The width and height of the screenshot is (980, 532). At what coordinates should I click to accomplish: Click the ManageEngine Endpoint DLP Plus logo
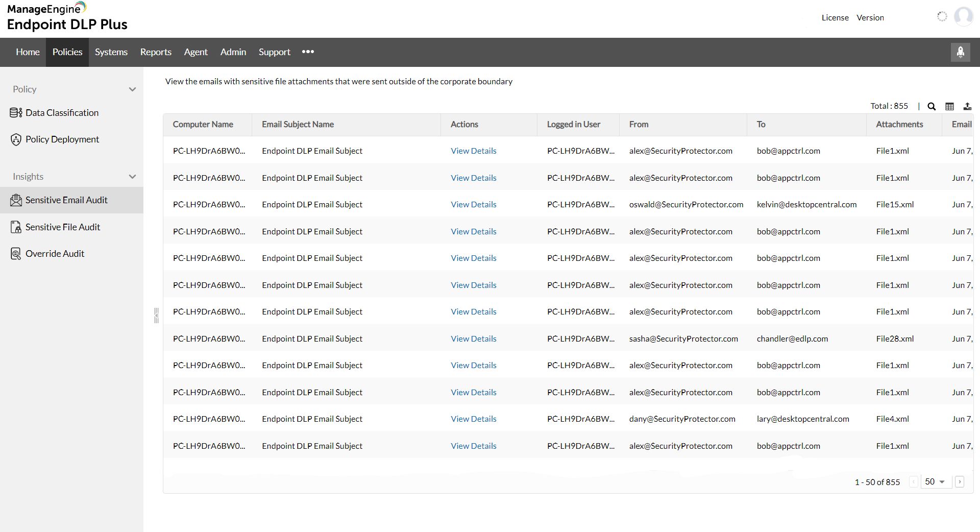click(67, 17)
